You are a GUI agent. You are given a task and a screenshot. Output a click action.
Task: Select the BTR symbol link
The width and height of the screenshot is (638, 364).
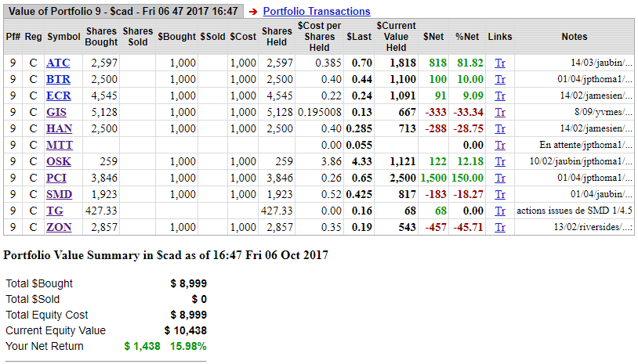click(58, 79)
